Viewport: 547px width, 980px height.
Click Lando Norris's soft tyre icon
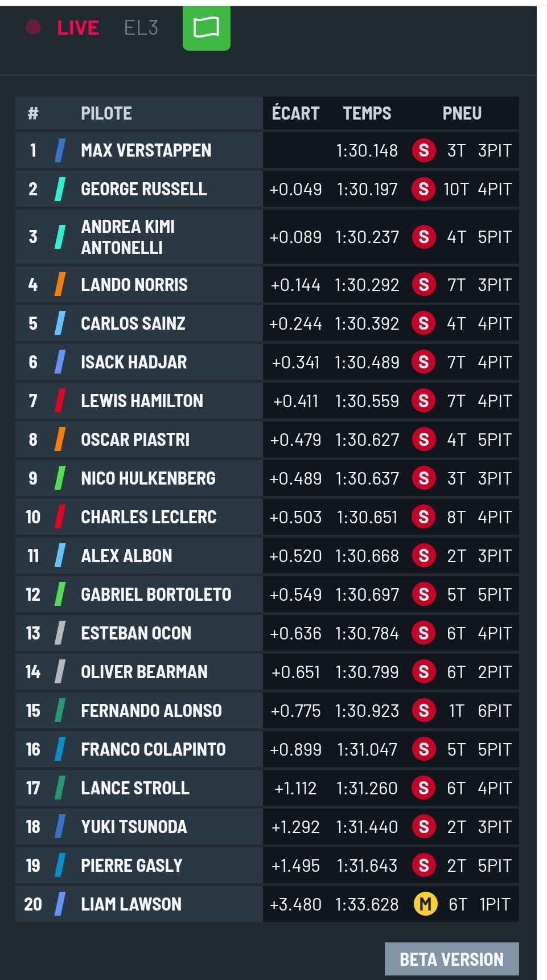[423, 285]
